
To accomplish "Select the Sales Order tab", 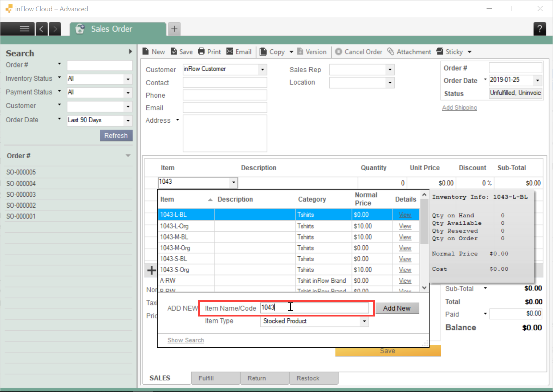I will (118, 29).
